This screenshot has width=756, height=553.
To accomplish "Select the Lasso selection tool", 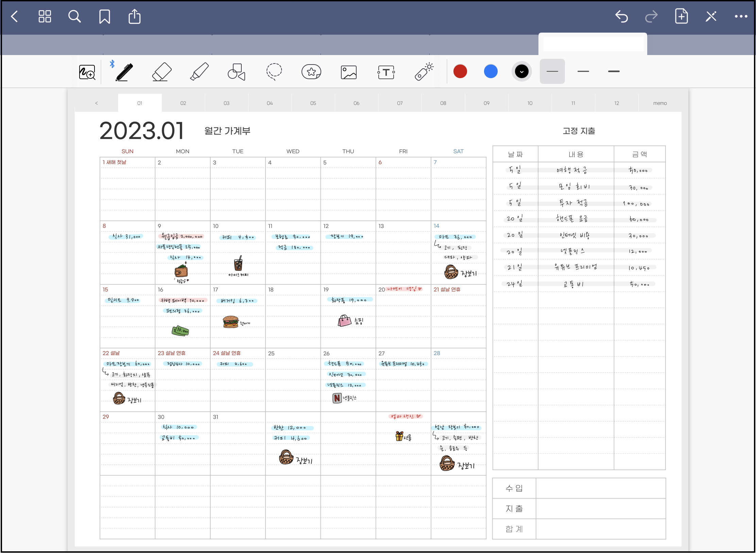I will pyautogui.click(x=274, y=72).
